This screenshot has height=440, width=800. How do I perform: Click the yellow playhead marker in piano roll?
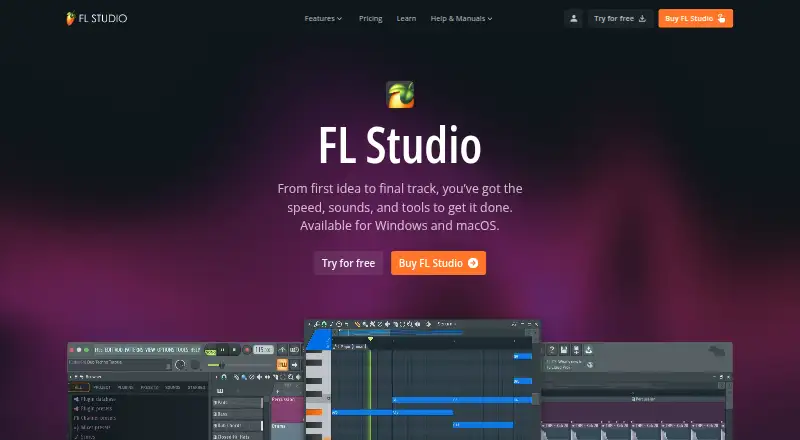coord(370,339)
